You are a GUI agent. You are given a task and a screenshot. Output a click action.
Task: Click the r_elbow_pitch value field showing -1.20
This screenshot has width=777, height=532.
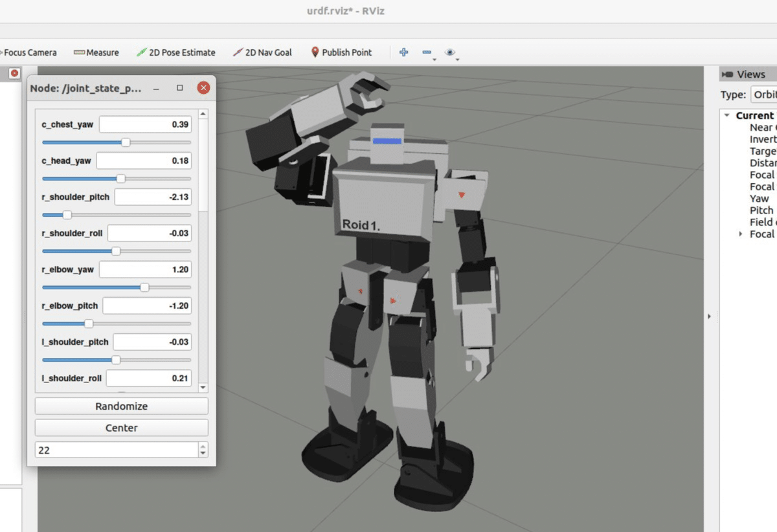tap(147, 305)
